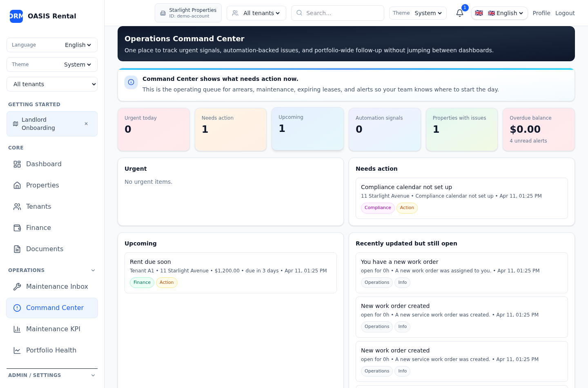Expand the Admin / Settings section
Screen dimensions: 588x388
93,375
